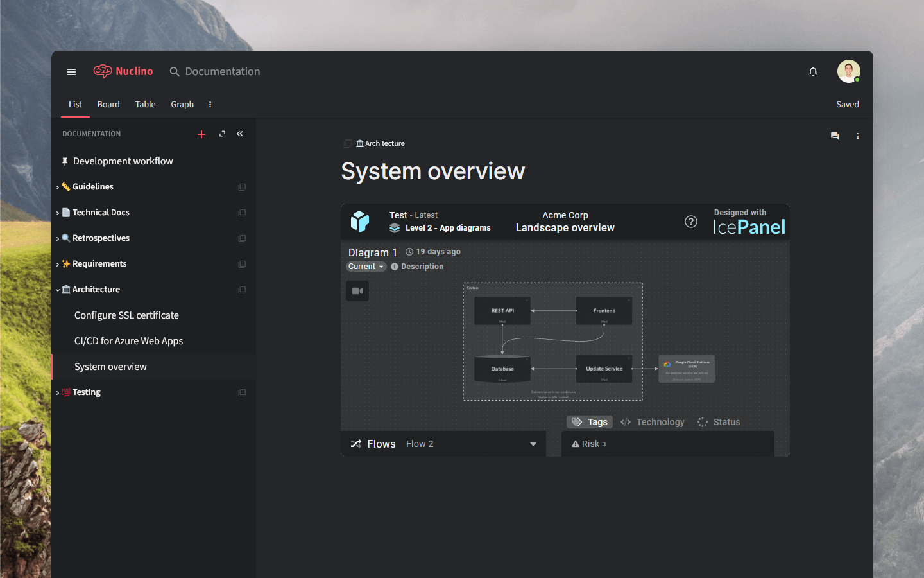Expand the Technical Docs collection
The width and height of the screenshot is (924, 578).
pyautogui.click(x=58, y=213)
